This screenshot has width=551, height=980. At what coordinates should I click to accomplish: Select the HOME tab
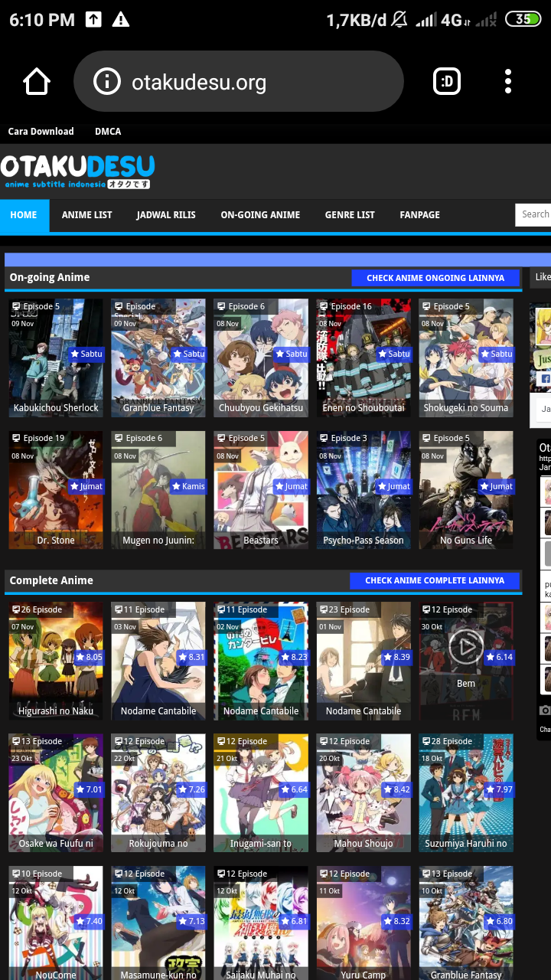pyautogui.click(x=24, y=215)
